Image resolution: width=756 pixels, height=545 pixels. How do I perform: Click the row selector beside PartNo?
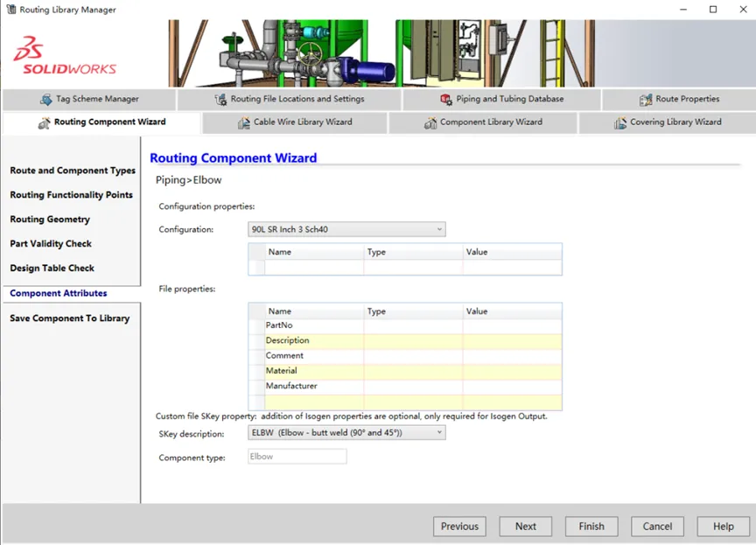(x=256, y=325)
